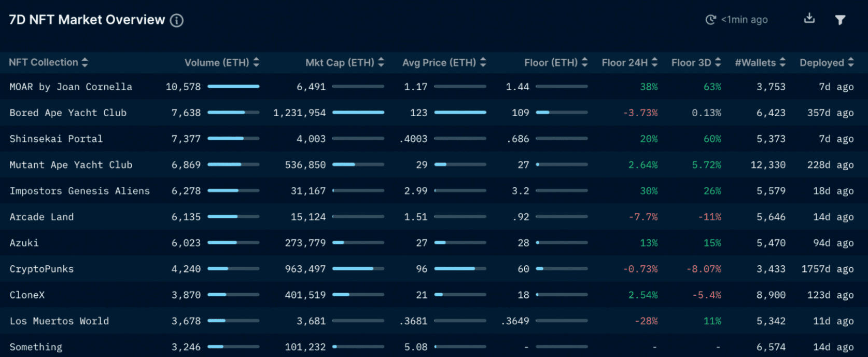This screenshot has width=868, height=357.
Task: Sort by NFT Collection arrows
Action: click(x=85, y=63)
